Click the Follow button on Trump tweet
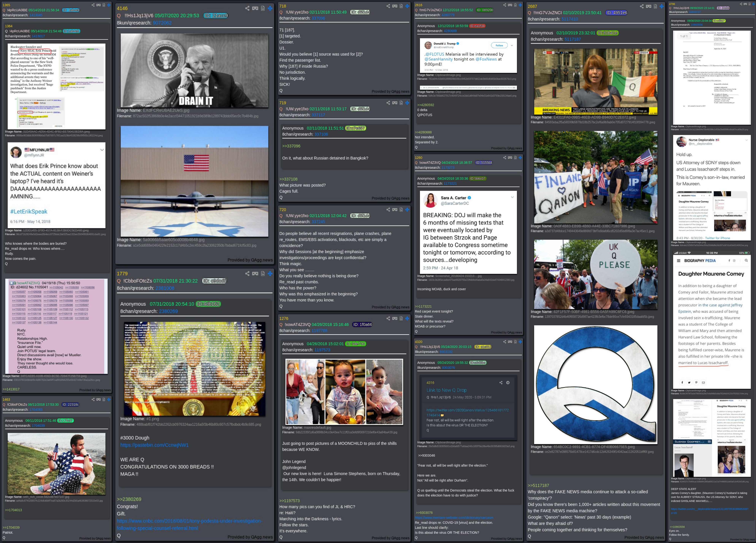756x543 pixels. [499, 45]
